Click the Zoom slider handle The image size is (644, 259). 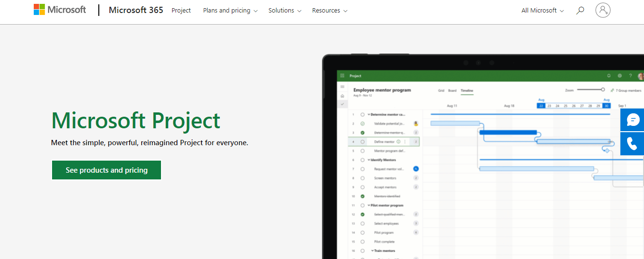(x=603, y=89)
